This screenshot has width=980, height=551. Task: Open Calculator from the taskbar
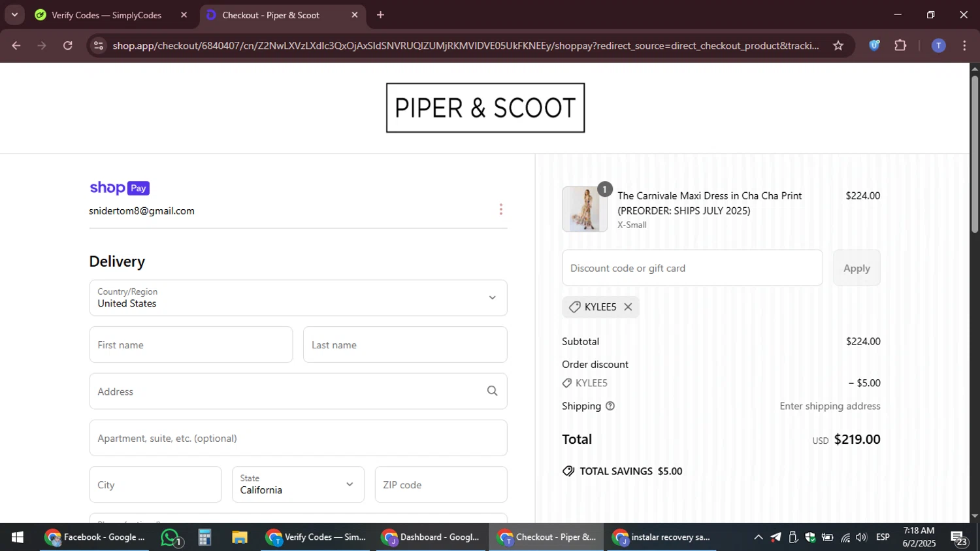[204, 537]
